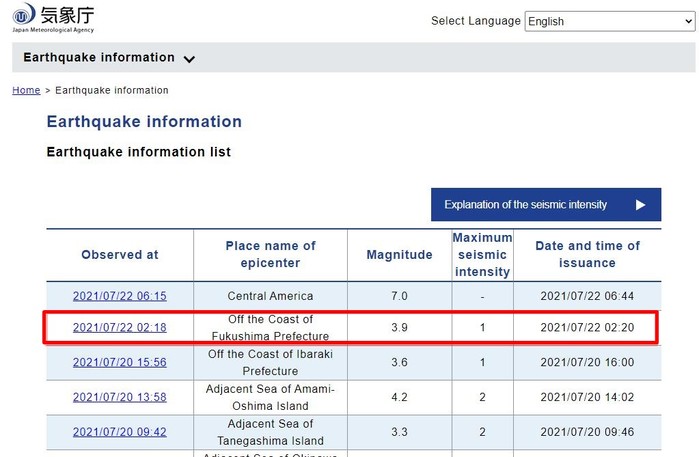Click the magnitude 3.9 value
The width and height of the screenshot is (699, 457).
click(x=399, y=328)
